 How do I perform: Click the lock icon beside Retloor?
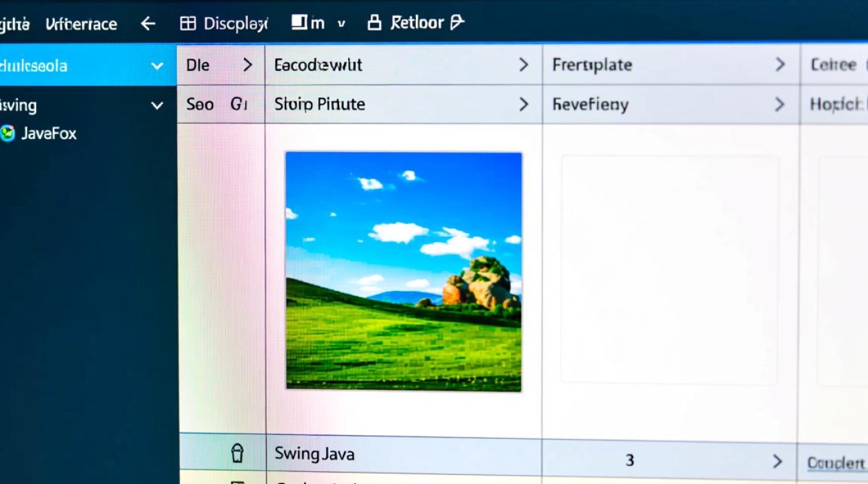pos(374,23)
